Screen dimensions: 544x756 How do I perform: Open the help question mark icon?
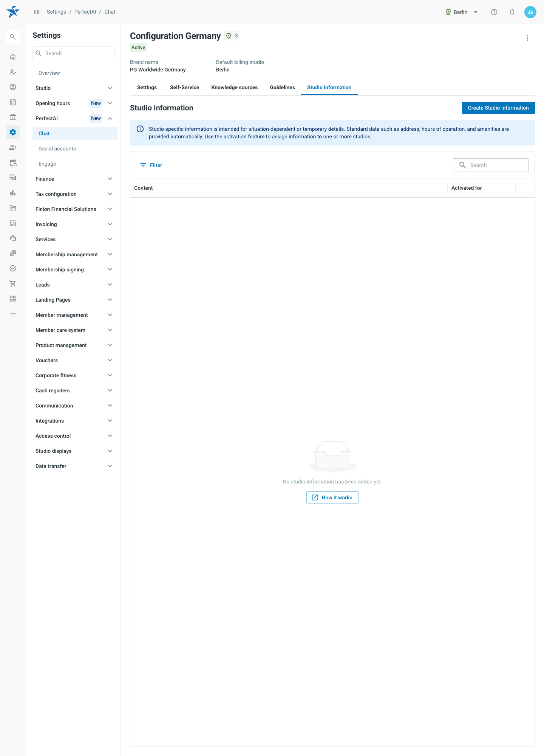coord(494,12)
